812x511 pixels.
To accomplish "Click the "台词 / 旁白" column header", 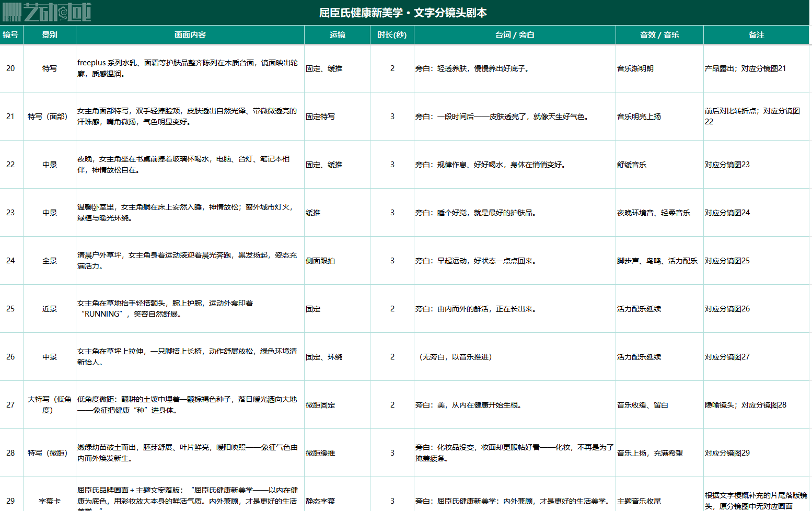I will [x=515, y=35].
